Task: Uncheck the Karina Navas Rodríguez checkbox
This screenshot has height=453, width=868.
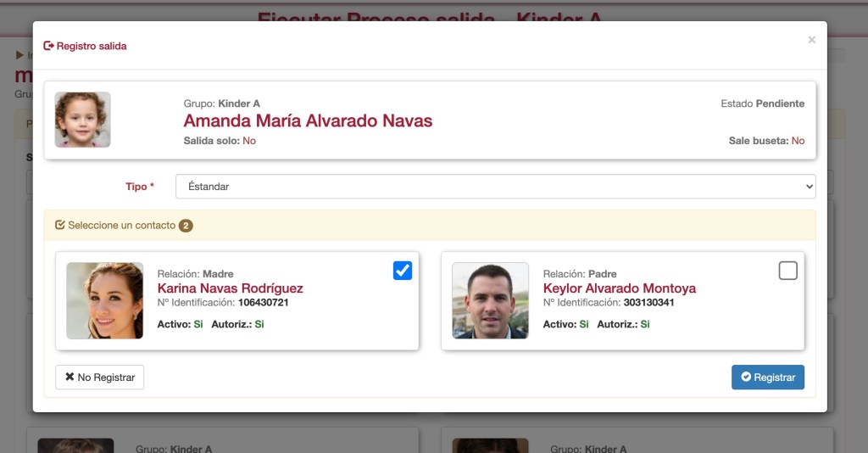Action: tap(403, 271)
